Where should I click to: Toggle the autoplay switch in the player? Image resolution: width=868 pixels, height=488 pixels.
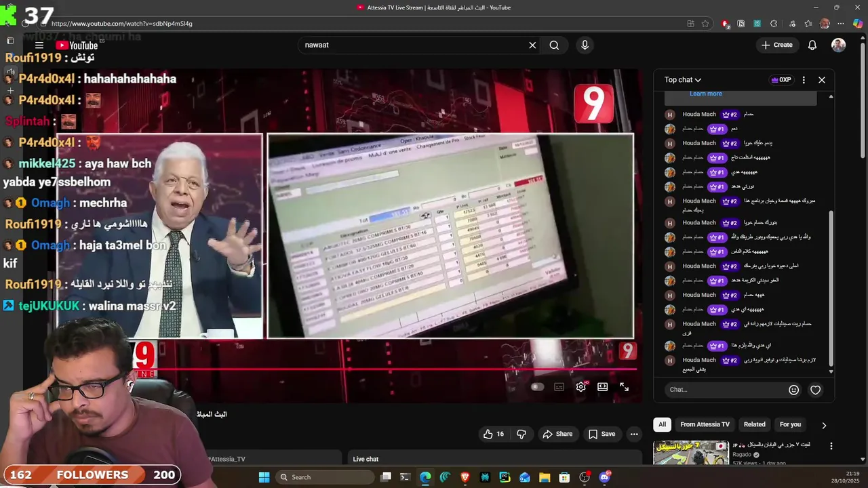(x=537, y=387)
